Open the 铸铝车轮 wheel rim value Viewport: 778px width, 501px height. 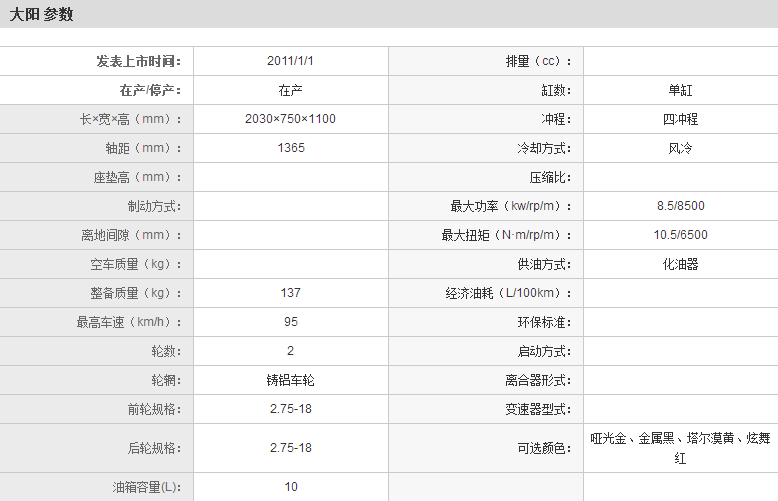pyautogui.click(x=290, y=380)
